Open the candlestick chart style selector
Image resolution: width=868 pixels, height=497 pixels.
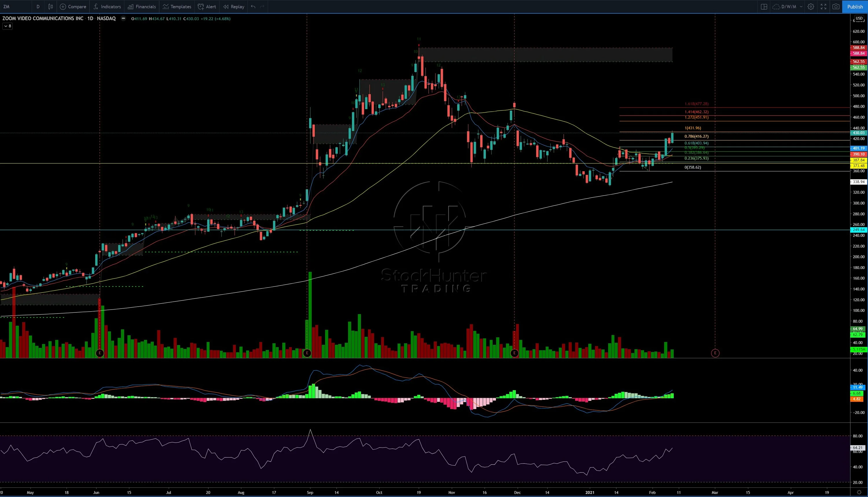[51, 6]
